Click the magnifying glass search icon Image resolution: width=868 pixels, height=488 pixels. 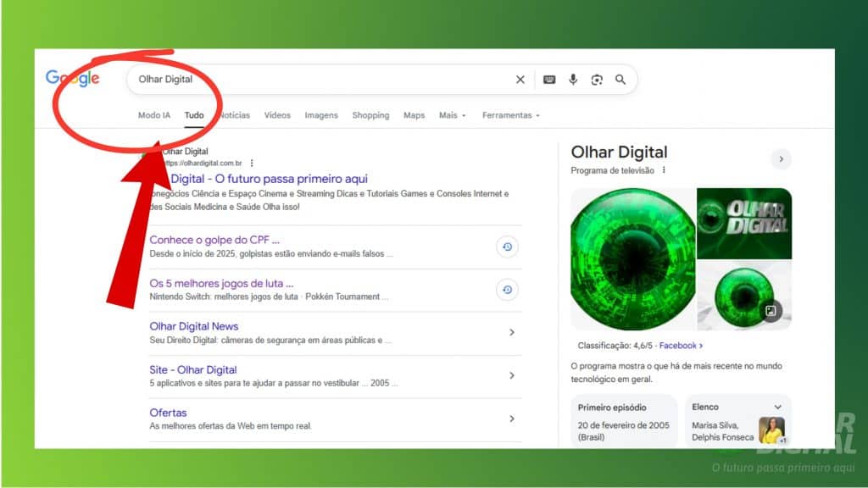620,80
